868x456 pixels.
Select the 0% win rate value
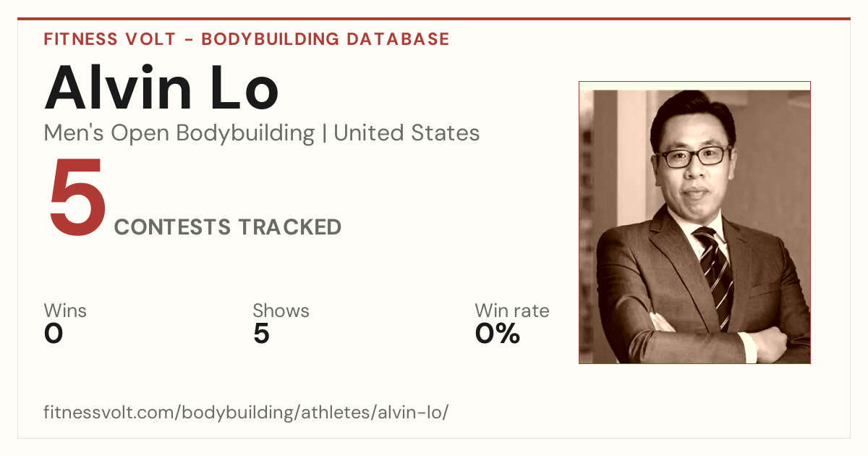point(498,334)
